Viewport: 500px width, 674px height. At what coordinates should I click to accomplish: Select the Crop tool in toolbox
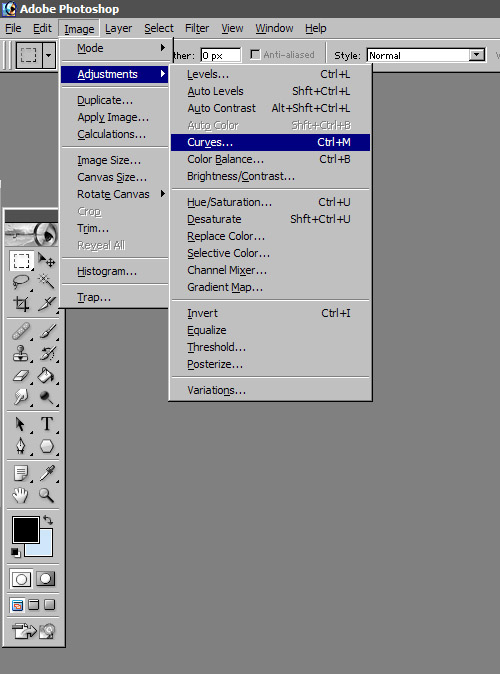21,304
